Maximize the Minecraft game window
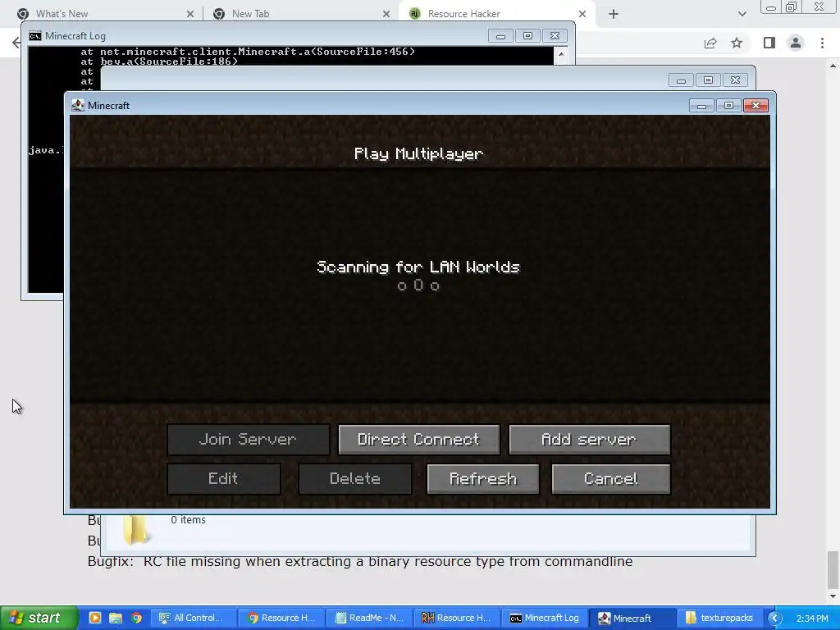The width and height of the screenshot is (840, 630). pos(728,106)
